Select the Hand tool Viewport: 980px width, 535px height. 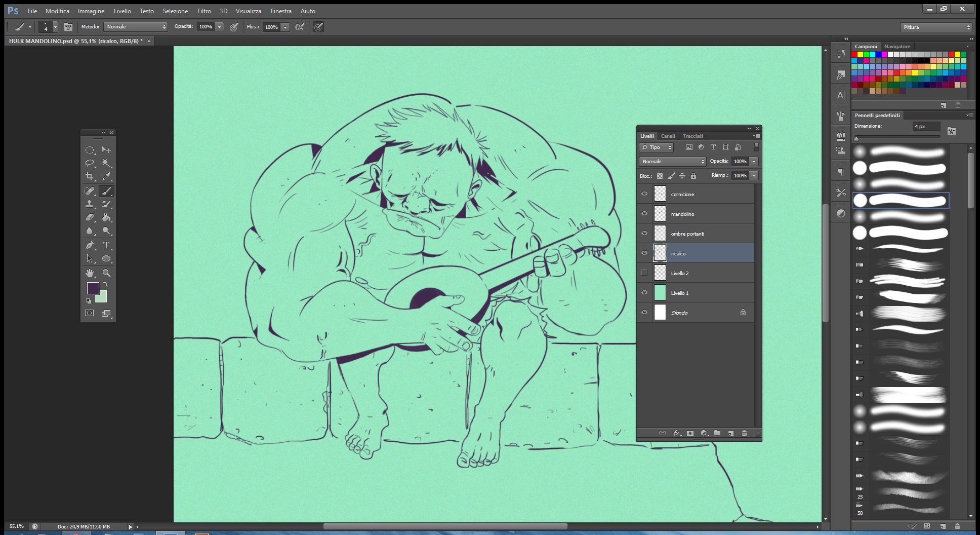pos(90,273)
